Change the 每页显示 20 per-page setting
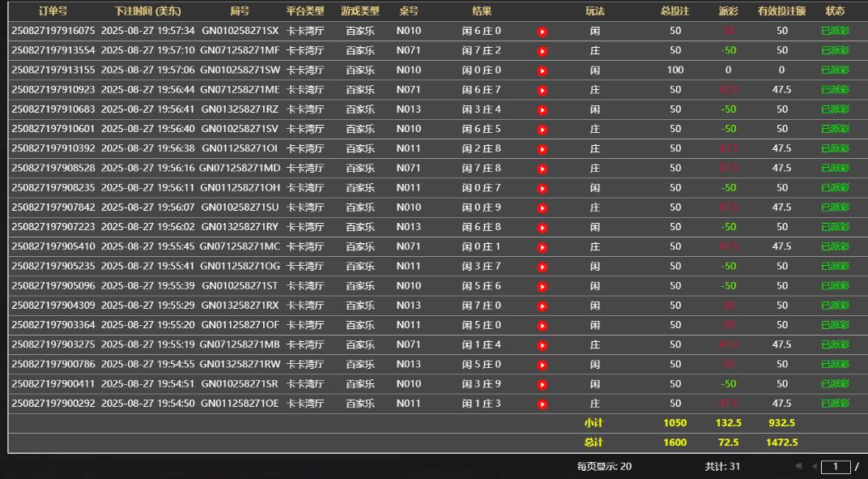Screen dimensions: 868x479 click(x=604, y=466)
